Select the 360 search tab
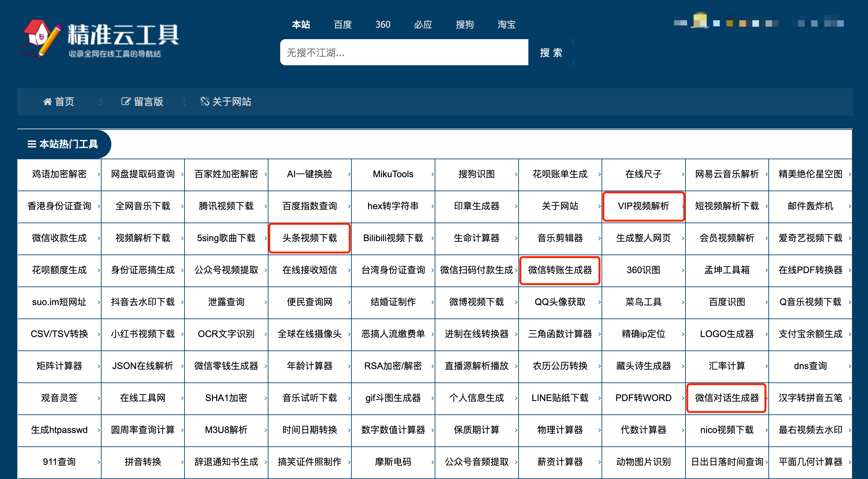Viewport: 868px width, 479px height. tap(383, 24)
